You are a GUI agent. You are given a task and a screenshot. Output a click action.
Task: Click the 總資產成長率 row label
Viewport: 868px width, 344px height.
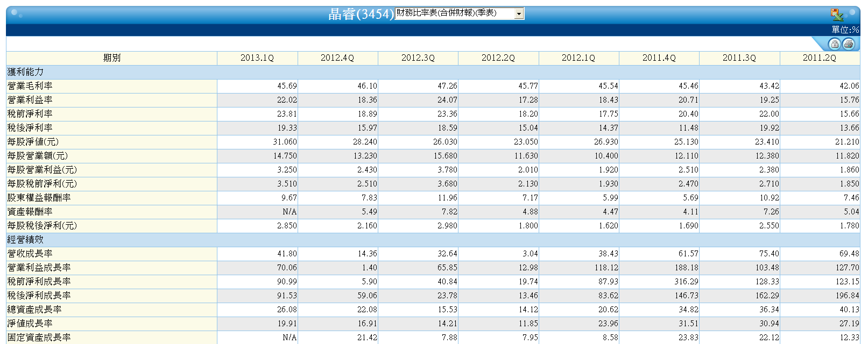(34, 310)
